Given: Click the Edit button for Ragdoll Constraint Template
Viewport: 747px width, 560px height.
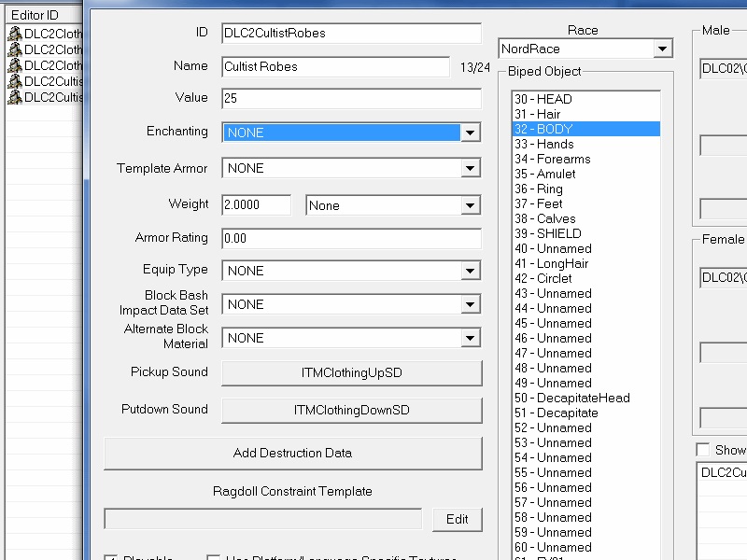Looking at the screenshot, I should (457, 519).
